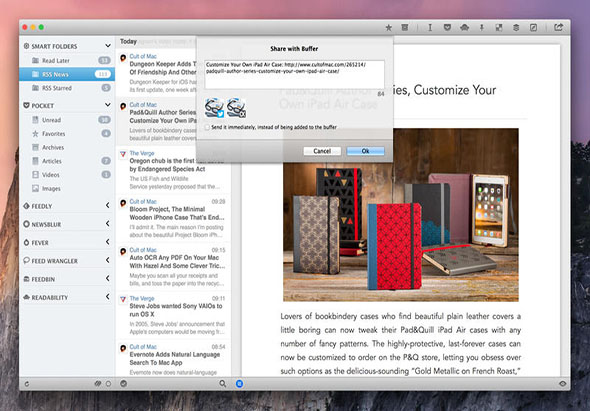Collapse the Smart Folders section chevron
Image resolution: width=590 pixels, height=411 pixels.
108,46
